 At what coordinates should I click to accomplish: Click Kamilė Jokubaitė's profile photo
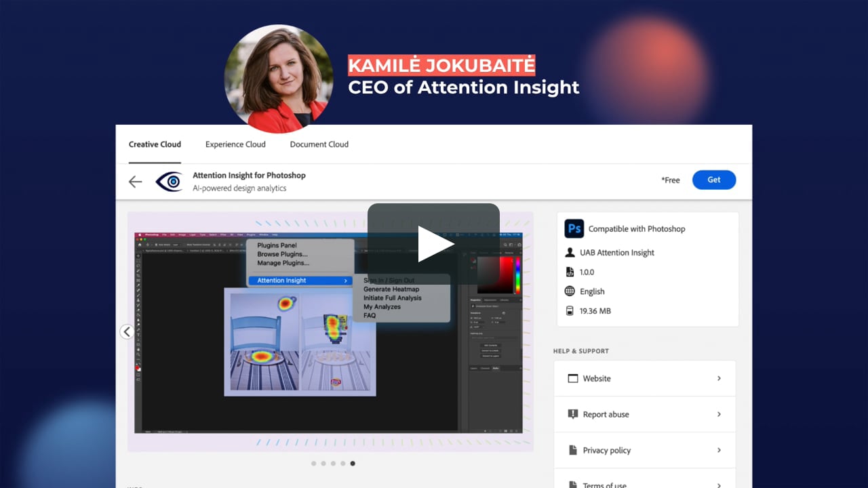click(x=279, y=79)
